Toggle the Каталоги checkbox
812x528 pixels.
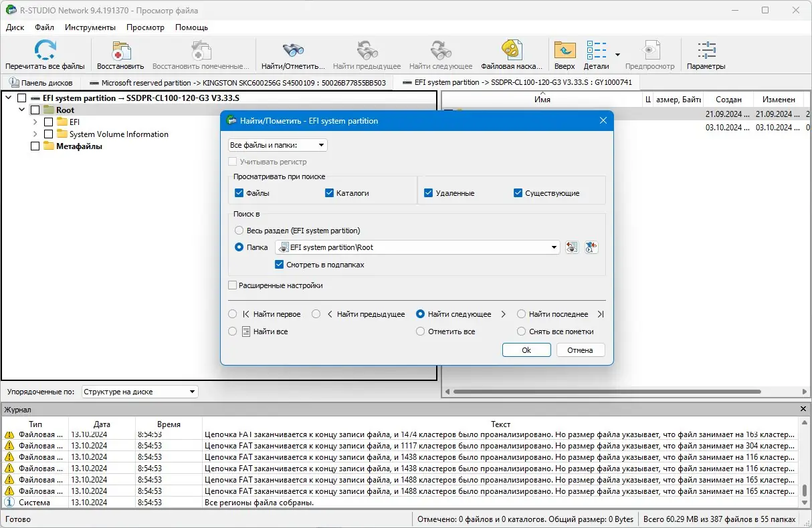pyautogui.click(x=329, y=193)
